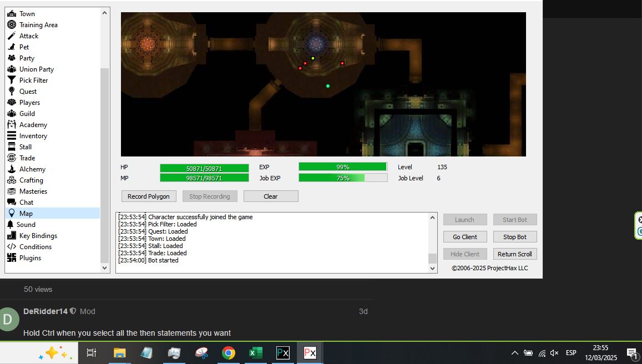Image resolution: width=642 pixels, height=364 pixels.
Task: Open the Inventory list icon
Action: [x=11, y=136]
